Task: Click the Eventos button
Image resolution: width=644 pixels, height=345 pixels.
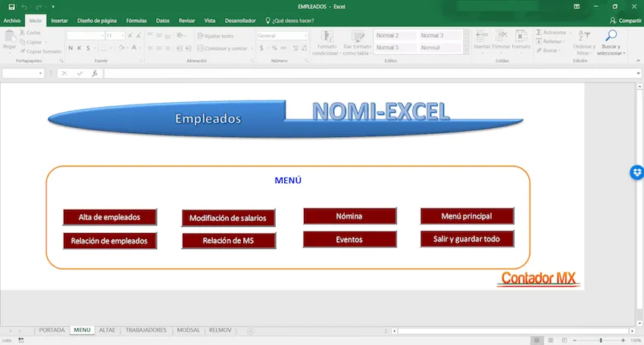Action: coord(350,240)
